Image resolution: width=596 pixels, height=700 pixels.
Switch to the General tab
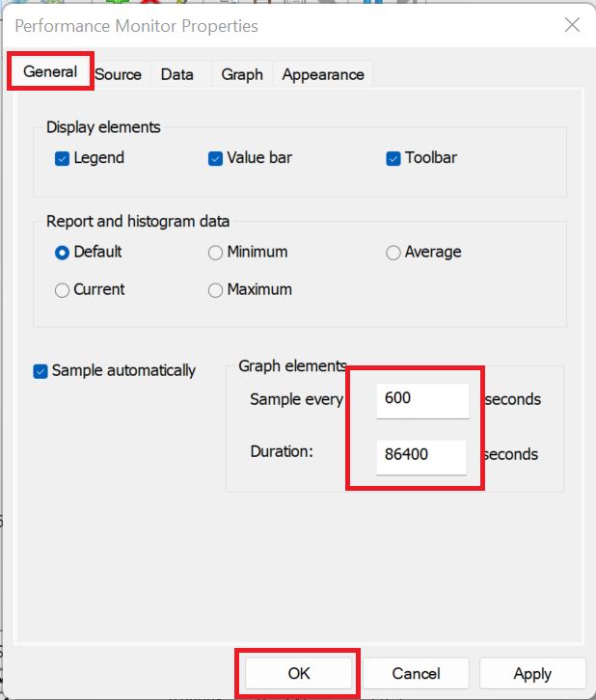pos(50,72)
